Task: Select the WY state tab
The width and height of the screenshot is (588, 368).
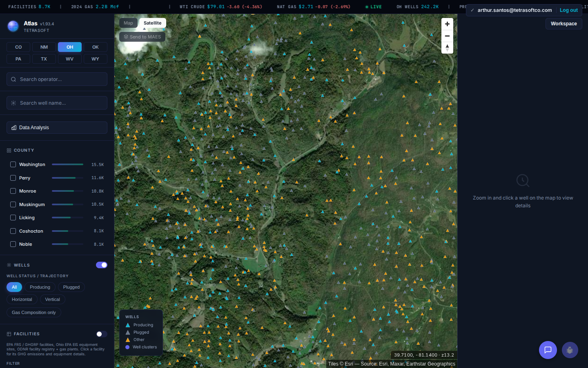Action: point(96,59)
